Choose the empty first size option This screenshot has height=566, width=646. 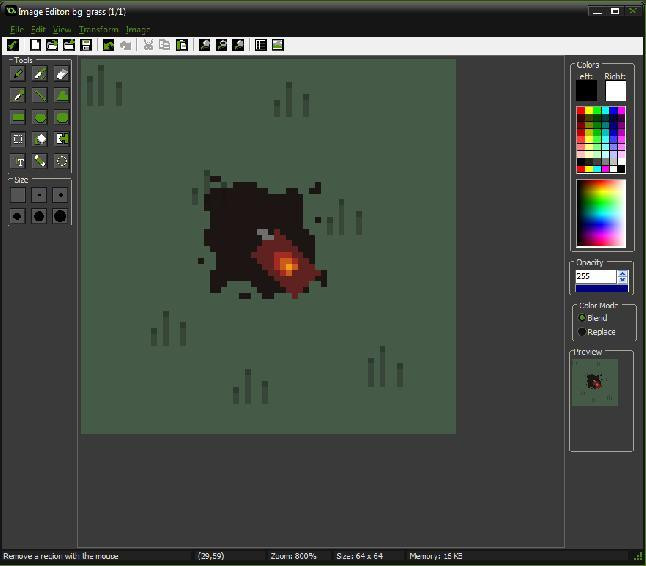(x=18, y=195)
